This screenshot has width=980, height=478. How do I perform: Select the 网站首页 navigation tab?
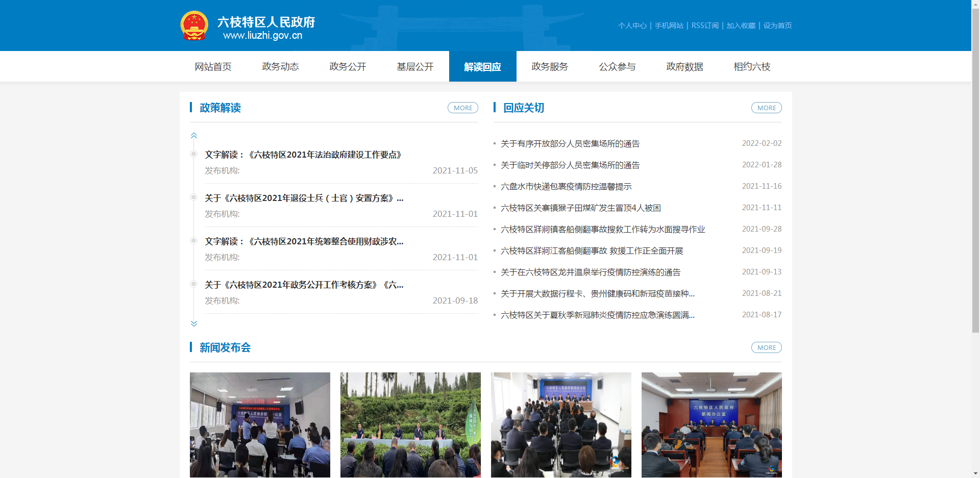coord(213,67)
